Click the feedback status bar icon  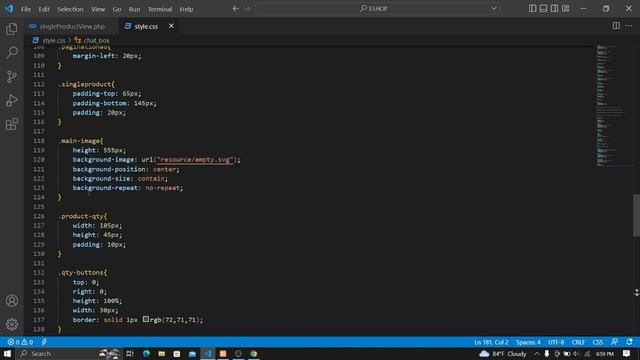click(614, 342)
